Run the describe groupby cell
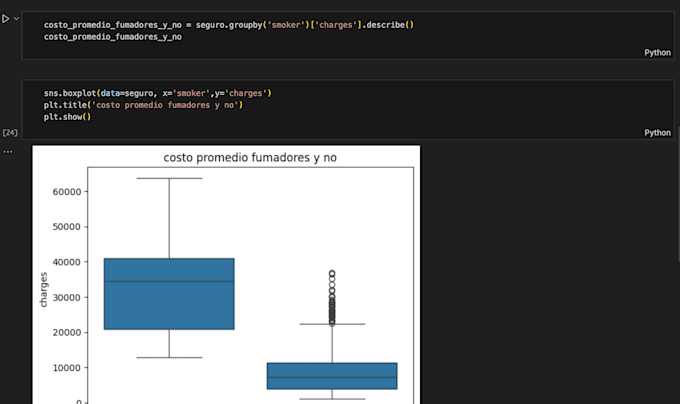Image resolution: width=680 pixels, height=404 pixels. point(6,19)
